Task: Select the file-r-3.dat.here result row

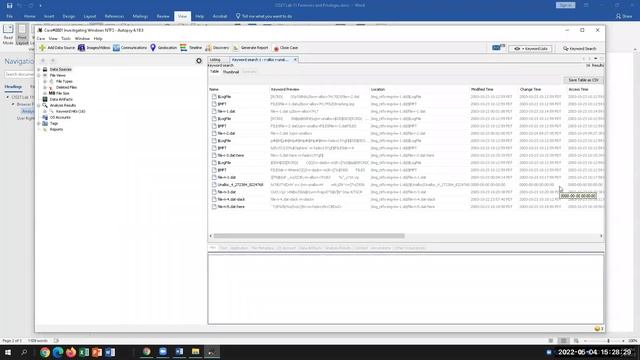Action: coord(406,156)
